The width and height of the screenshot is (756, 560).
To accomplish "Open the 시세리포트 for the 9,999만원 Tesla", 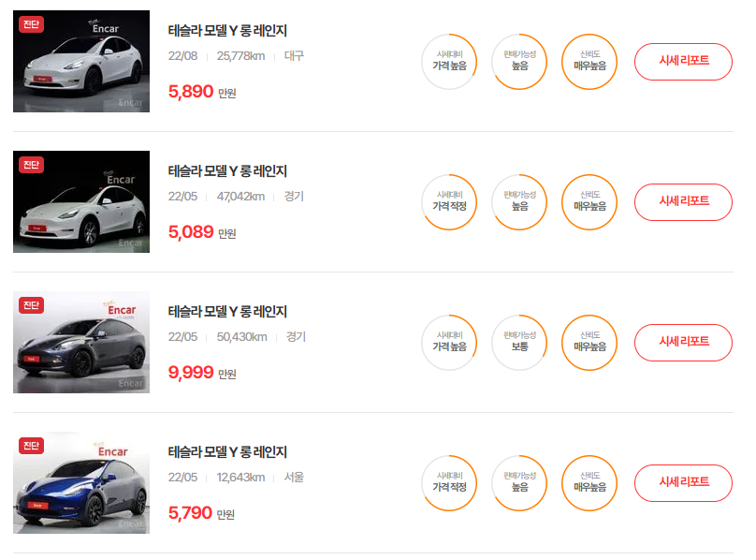I will click(683, 343).
